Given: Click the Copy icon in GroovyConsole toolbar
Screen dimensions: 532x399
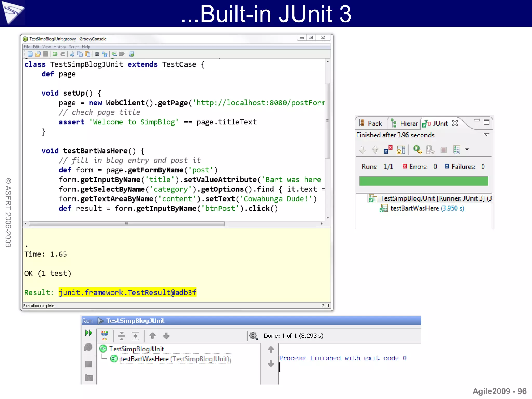Looking at the screenshot, I should pyautogui.click(x=80, y=54).
